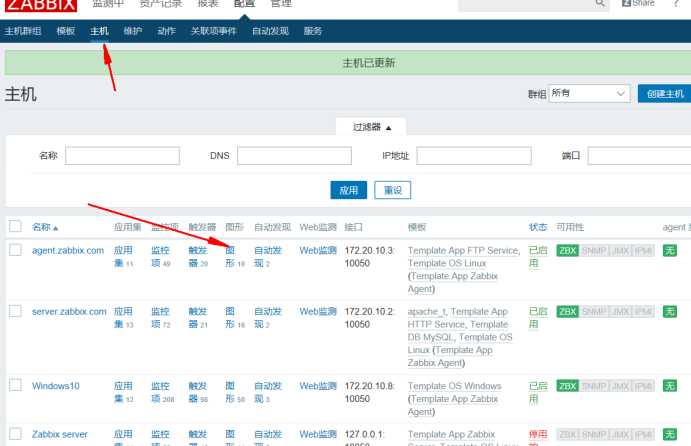The width and height of the screenshot is (691, 446).
Task: Open the 关联项事件 submenu tab
Action: [213, 31]
